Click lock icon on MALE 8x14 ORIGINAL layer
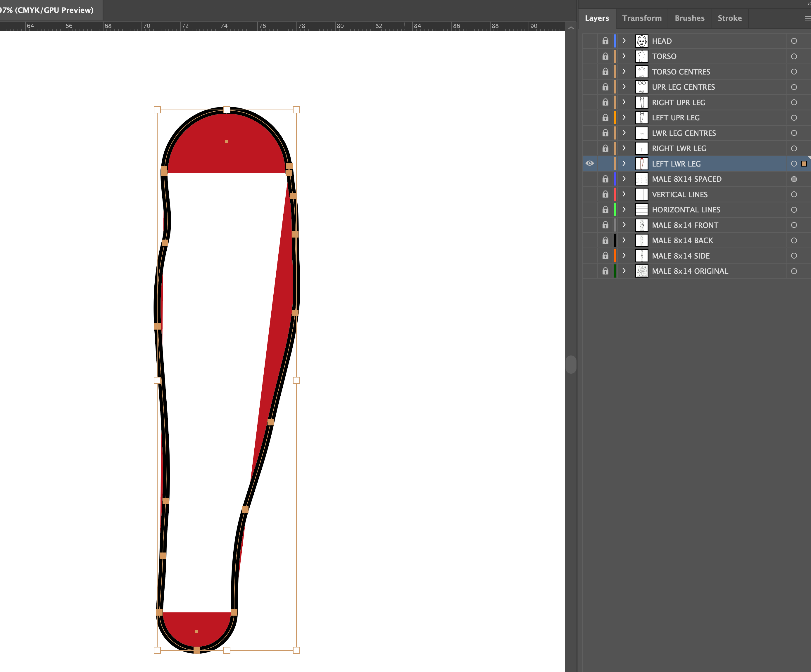The width and height of the screenshot is (811, 672). 605,271
